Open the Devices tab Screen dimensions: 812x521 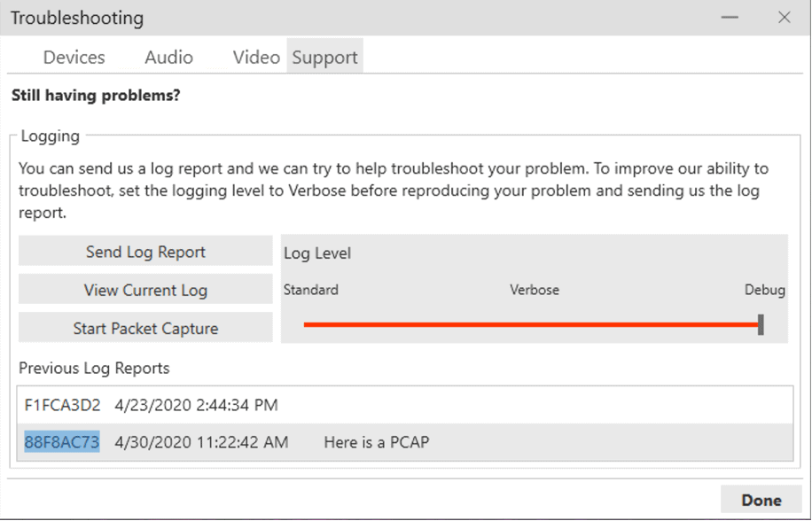(x=74, y=57)
